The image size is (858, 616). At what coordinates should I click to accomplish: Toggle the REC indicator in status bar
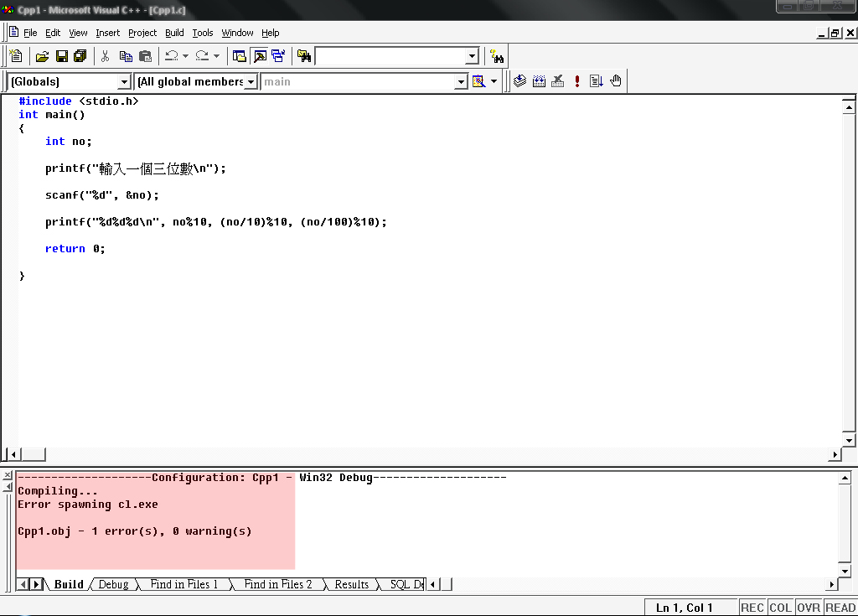click(x=752, y=608)
